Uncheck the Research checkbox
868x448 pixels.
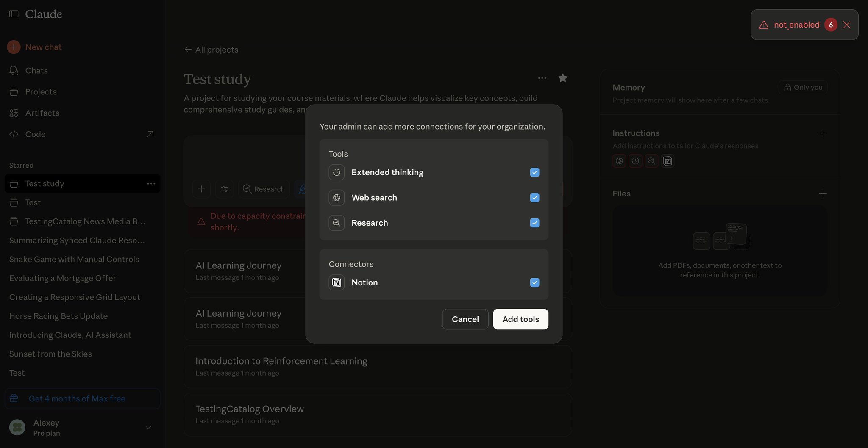tap(534, 223)
